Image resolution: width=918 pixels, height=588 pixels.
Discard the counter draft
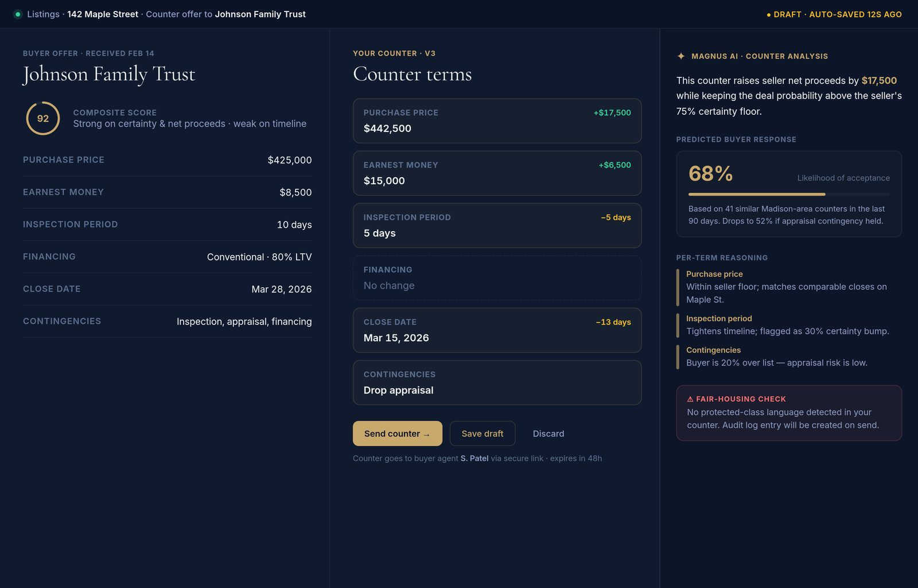[549, 434]
